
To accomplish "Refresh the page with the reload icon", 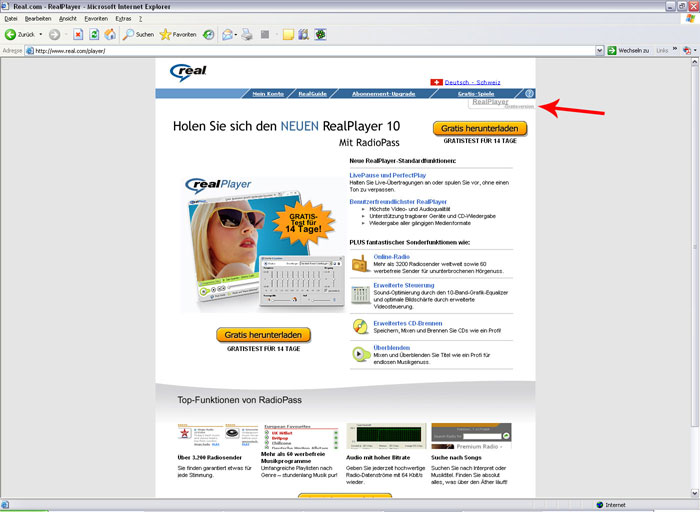I will (94, 34).
